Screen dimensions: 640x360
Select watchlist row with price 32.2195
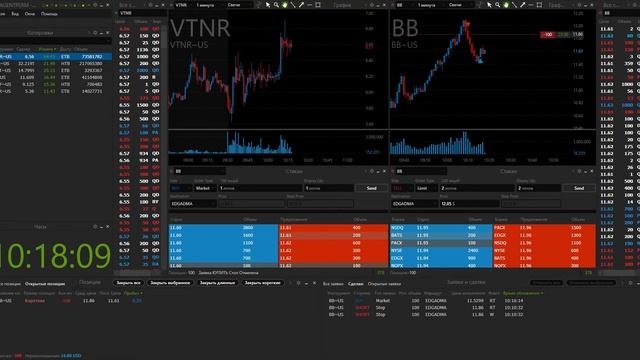(56, 64)
